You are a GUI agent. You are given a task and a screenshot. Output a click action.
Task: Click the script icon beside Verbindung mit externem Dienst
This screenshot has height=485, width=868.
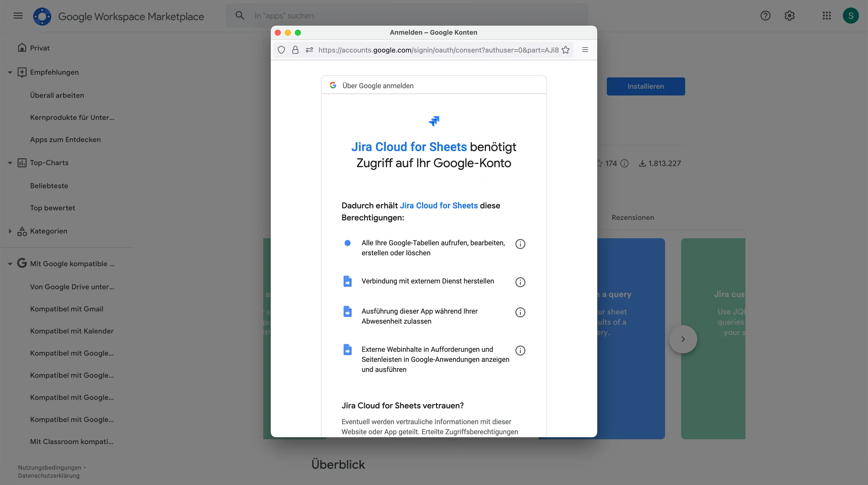347,281
